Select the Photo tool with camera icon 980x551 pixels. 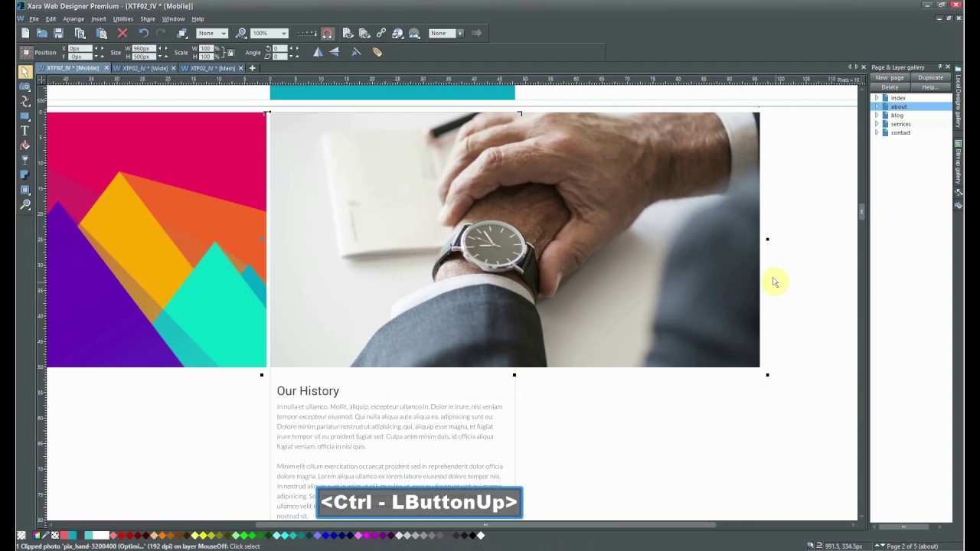pyautogui.click(x=24, y=86)
